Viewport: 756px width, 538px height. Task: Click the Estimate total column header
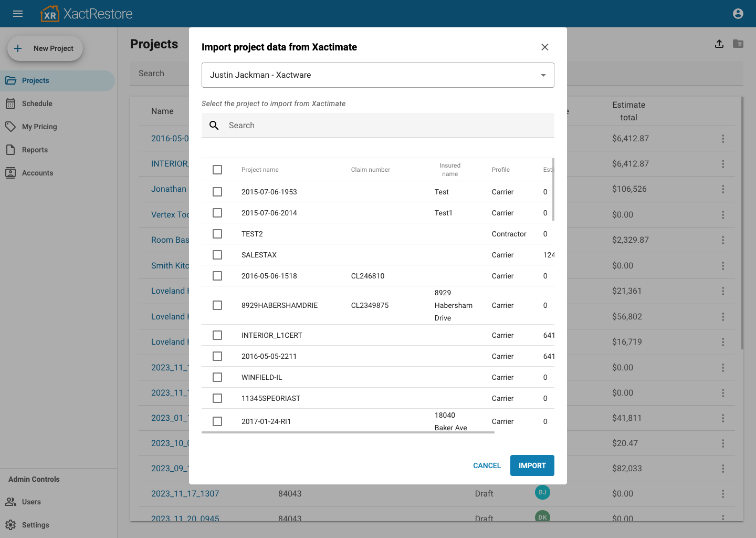[629, 111]
